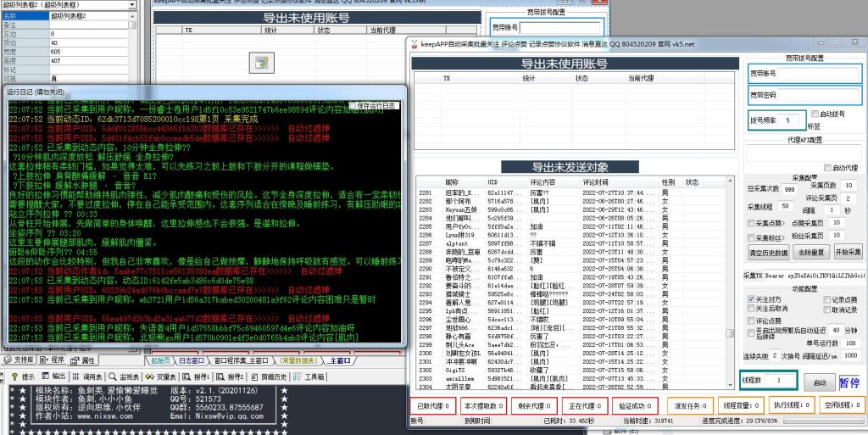The height and width of the screenshot is (435, 868).
Task: Select list row 2287 alptent
Action: tap(570, 243)
